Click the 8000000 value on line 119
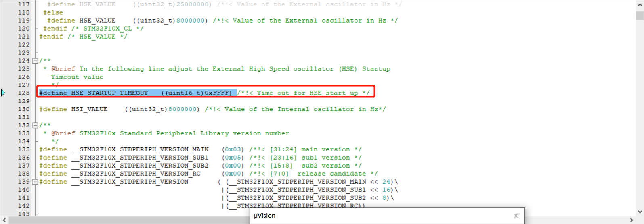Screen dimensions: 644x224 click(x=190, y=21)
